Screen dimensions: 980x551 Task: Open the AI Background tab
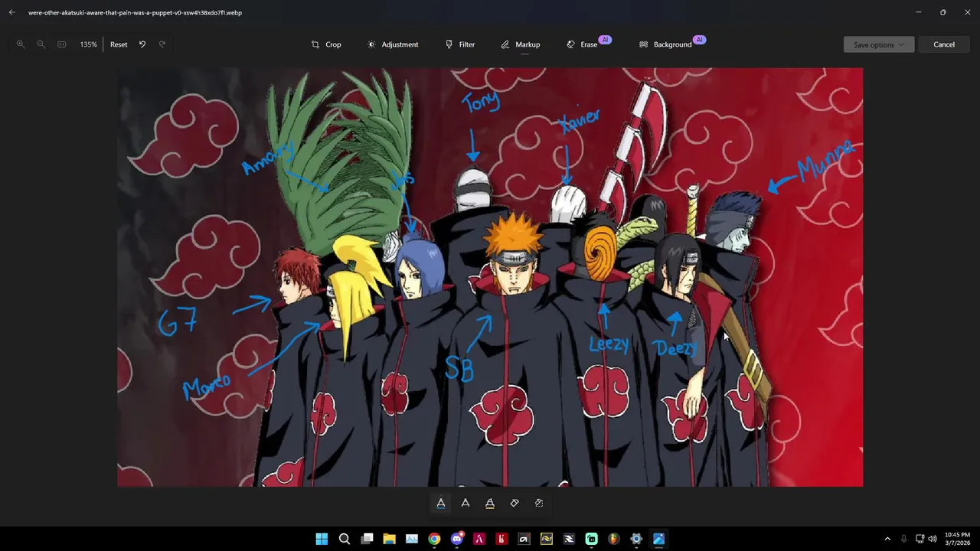671,44
